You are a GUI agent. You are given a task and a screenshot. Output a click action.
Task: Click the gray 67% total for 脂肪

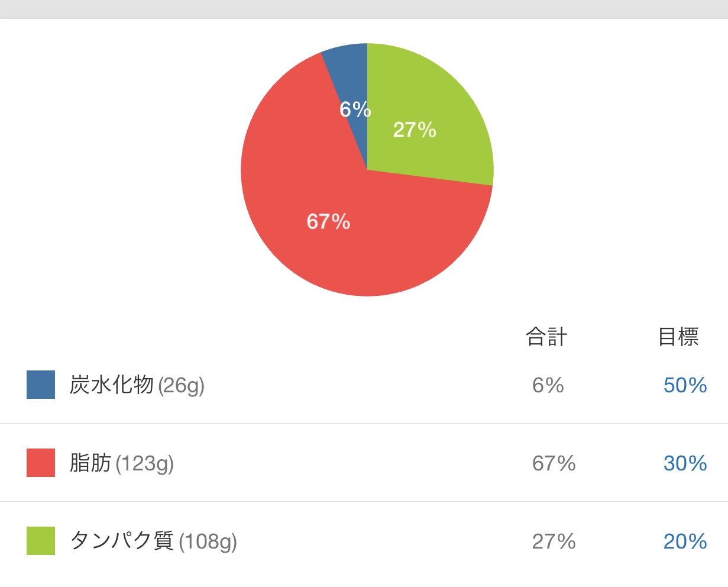(x=554, y=463)
